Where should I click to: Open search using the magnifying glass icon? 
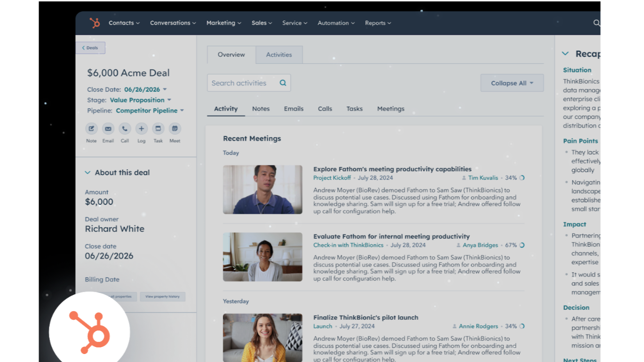[x=596, y=23]
